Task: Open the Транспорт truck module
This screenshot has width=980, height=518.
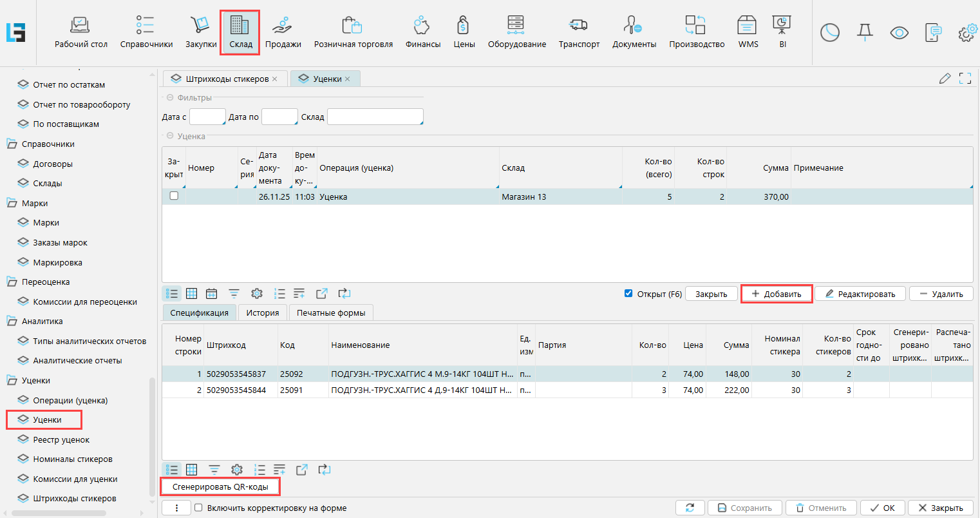Action: coord(579,32)
